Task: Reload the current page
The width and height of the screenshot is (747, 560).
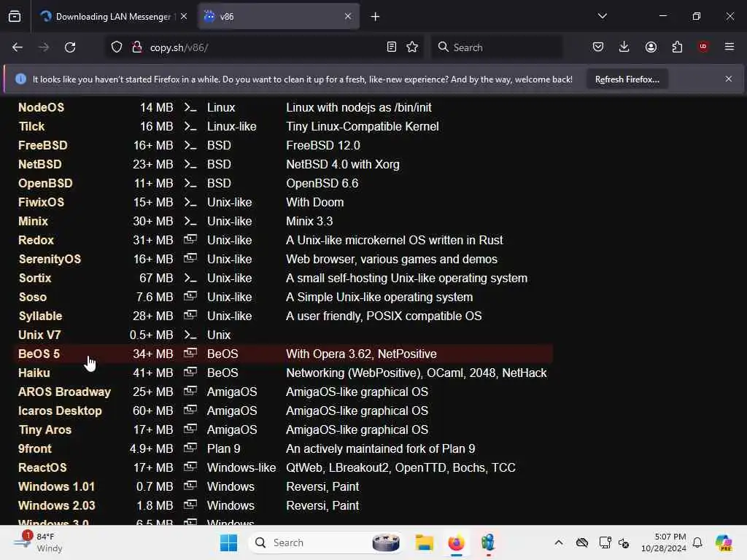Action: (70, 47)
